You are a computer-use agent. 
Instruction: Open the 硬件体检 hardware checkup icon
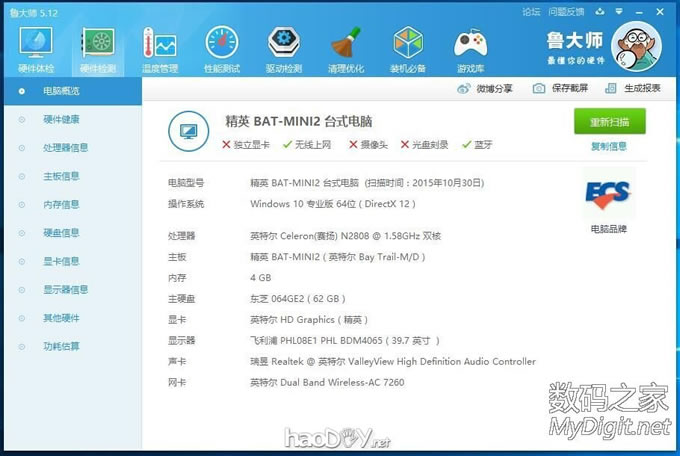click(x=36, y=45)
